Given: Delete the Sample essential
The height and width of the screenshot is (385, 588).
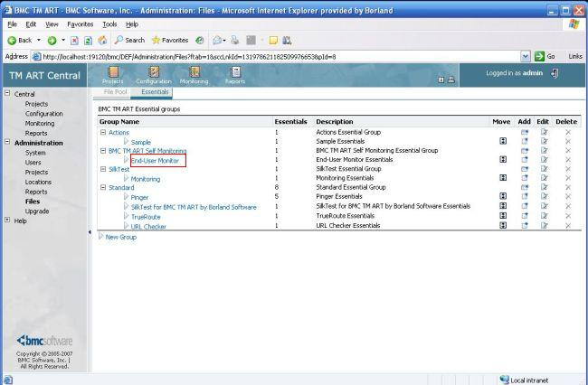Looking at the screenshot, I should (x=568, y=142).
